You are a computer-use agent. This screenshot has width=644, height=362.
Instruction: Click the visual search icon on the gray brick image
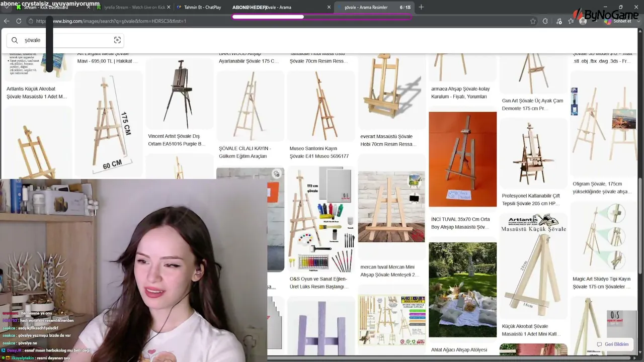[x=276, y=174]
